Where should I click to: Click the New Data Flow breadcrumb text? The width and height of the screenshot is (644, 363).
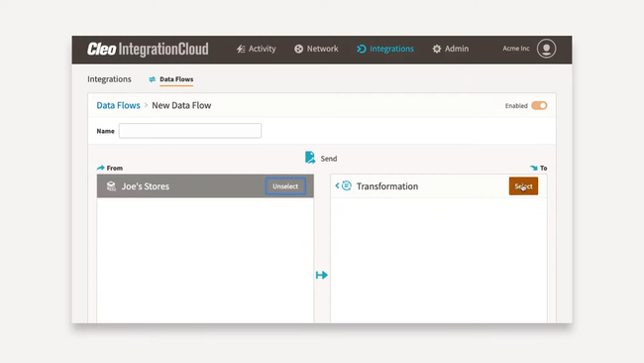click(181, 105)
